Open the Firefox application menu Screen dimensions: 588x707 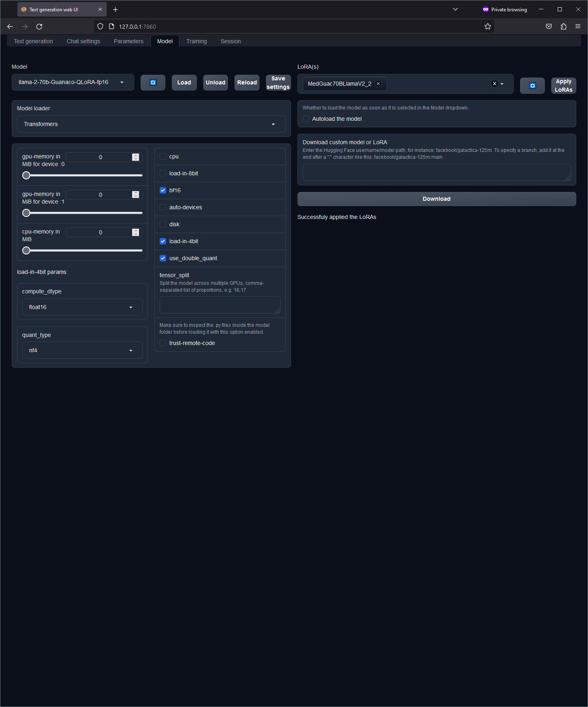pos(578,27)
